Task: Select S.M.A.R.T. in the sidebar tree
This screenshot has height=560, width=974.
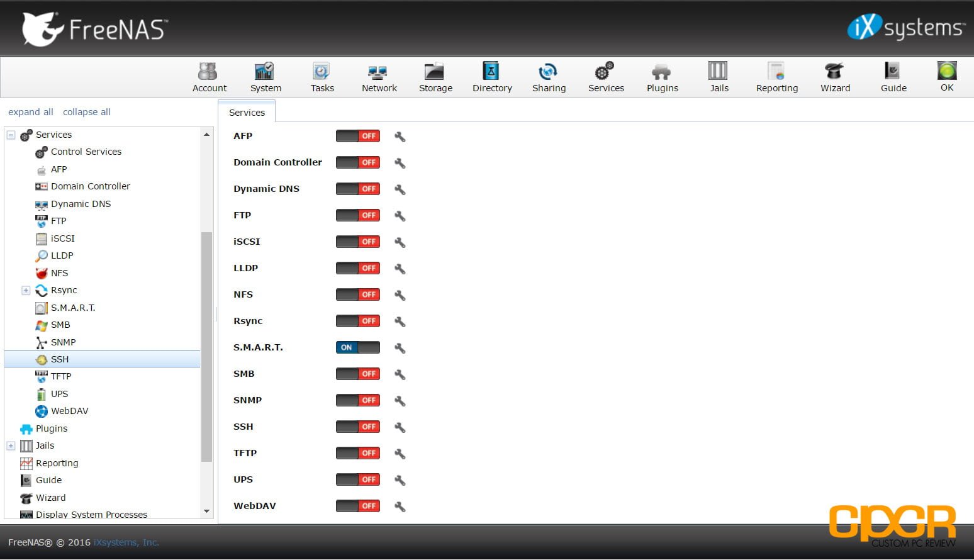Action: pos(73,308)
